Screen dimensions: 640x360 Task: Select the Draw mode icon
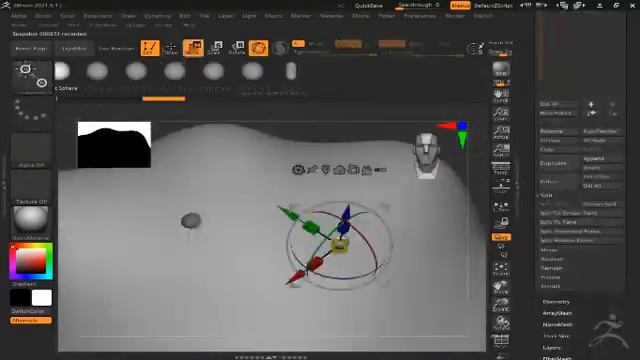coord(171,48)
